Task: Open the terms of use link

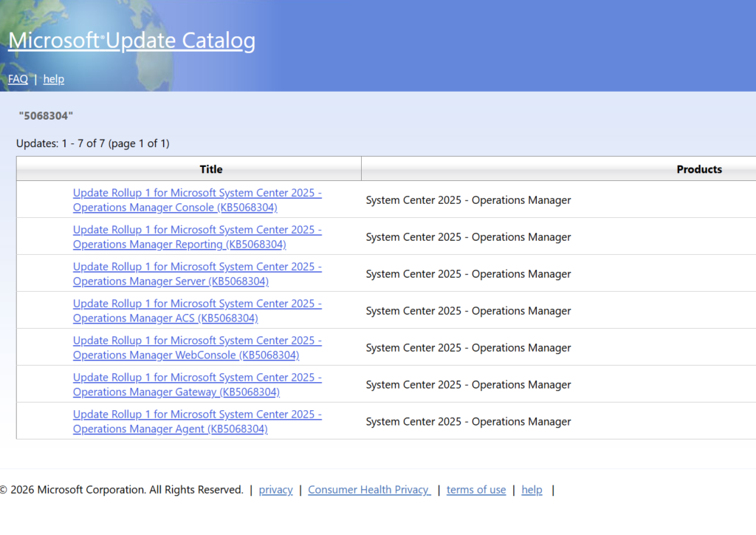Action: pyautogui.click(x=476, y=490)
